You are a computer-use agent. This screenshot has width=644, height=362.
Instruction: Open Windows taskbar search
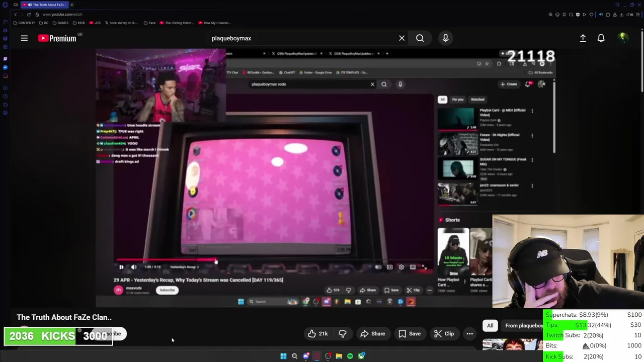[x=294, y=356]
